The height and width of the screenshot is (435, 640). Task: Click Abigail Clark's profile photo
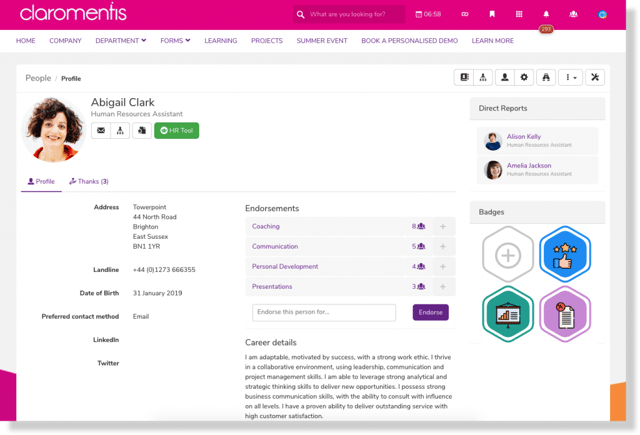53,129
